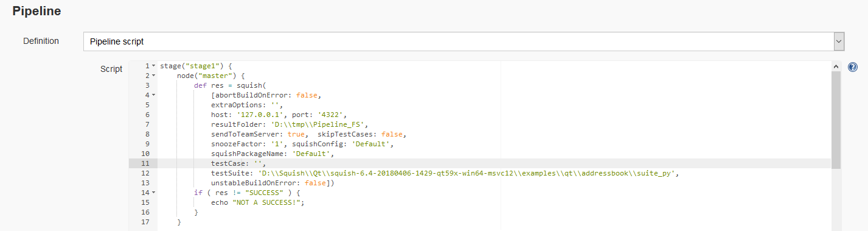Click the script editor scrollbar up arrow
This screenshot has width=868, height=231.
836,66
